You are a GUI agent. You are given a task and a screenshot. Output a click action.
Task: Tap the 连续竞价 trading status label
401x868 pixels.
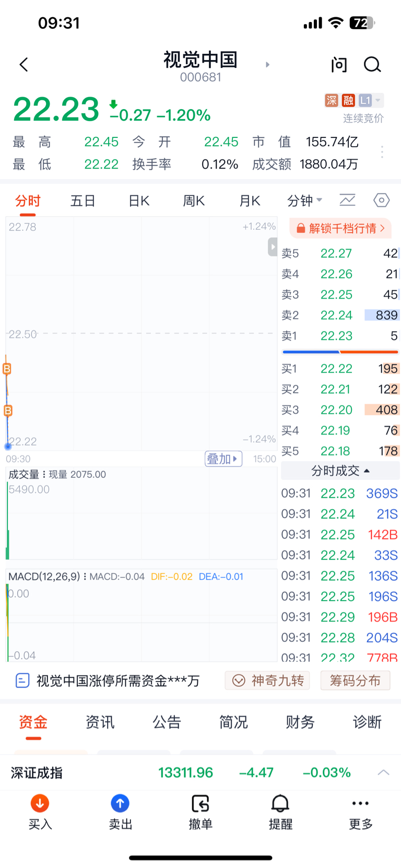point(363,119)
